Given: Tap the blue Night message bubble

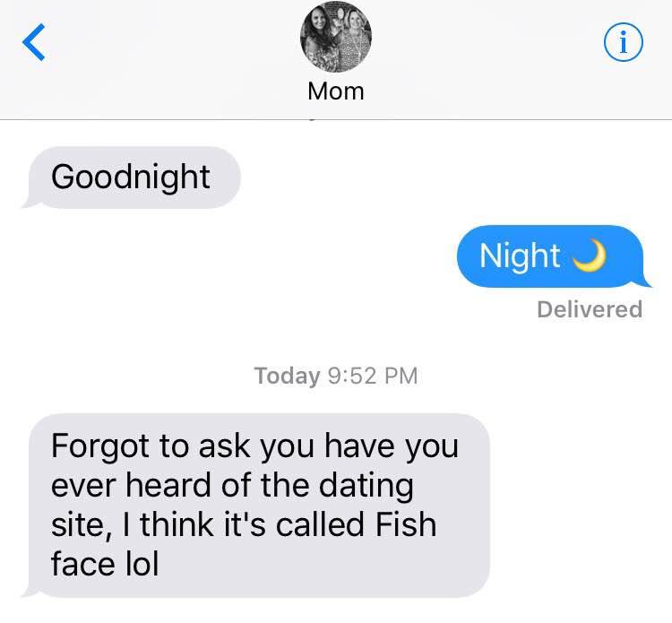Looking at the screenshot, I should click(x=548, y=255).
